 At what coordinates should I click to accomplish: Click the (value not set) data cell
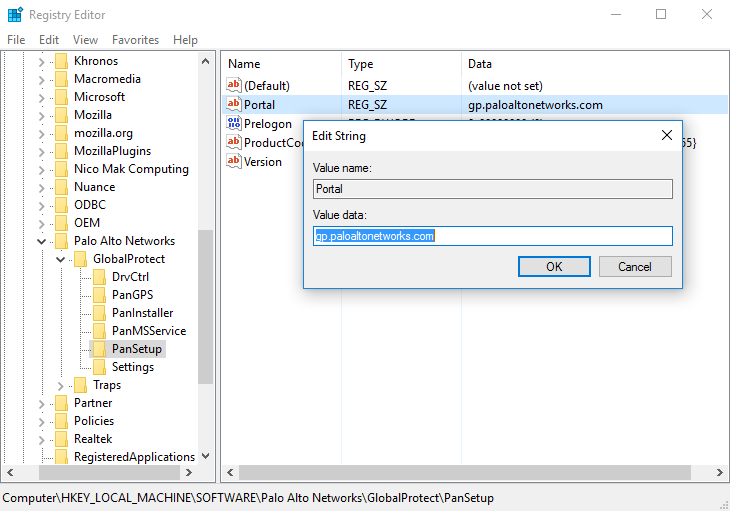pos(505,86)
